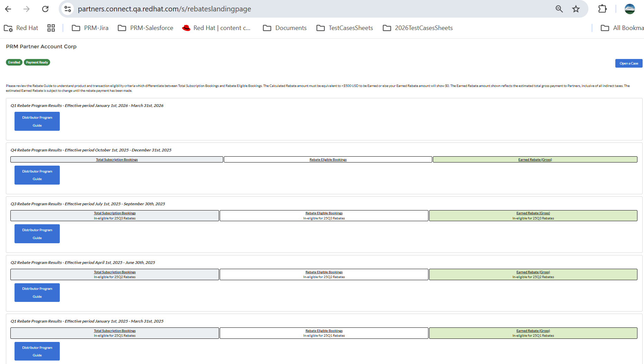
Task: Open Distributor Program Guide for Q1 2026
Action: click(37, 121)
